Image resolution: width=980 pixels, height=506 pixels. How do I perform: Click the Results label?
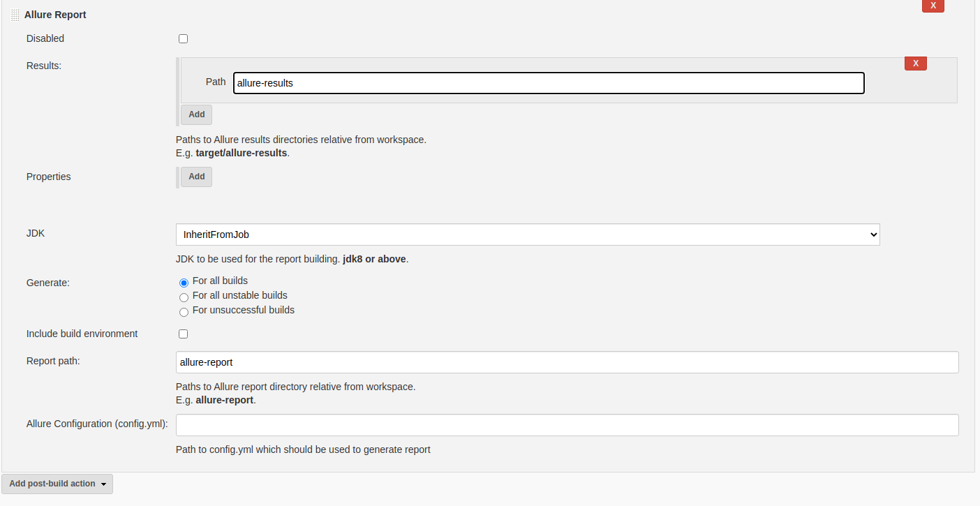click(42, 66)
